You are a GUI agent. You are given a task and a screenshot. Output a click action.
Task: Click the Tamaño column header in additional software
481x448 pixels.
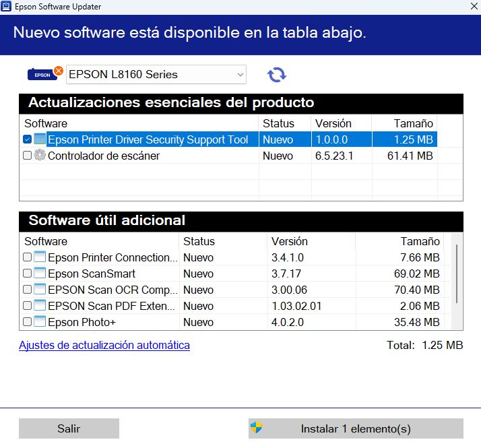[420, 241]
